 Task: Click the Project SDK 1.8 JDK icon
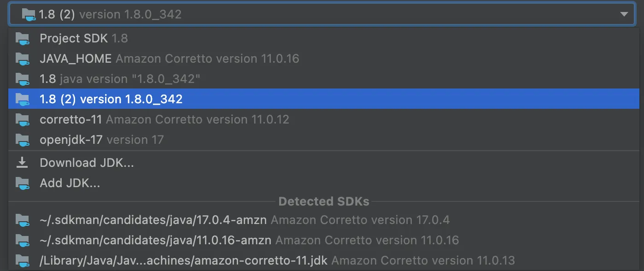coord(22,38)
